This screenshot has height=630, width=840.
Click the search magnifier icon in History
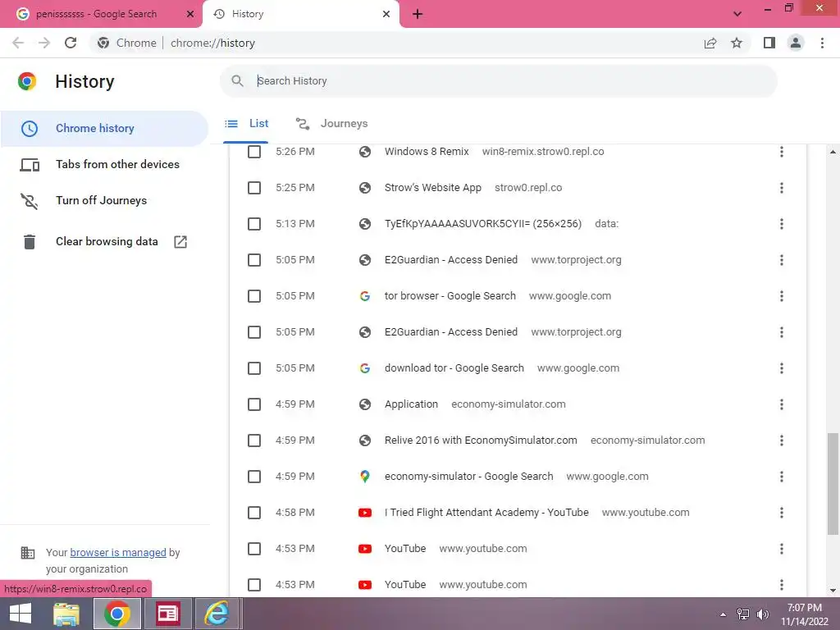(x=237, y=81)
